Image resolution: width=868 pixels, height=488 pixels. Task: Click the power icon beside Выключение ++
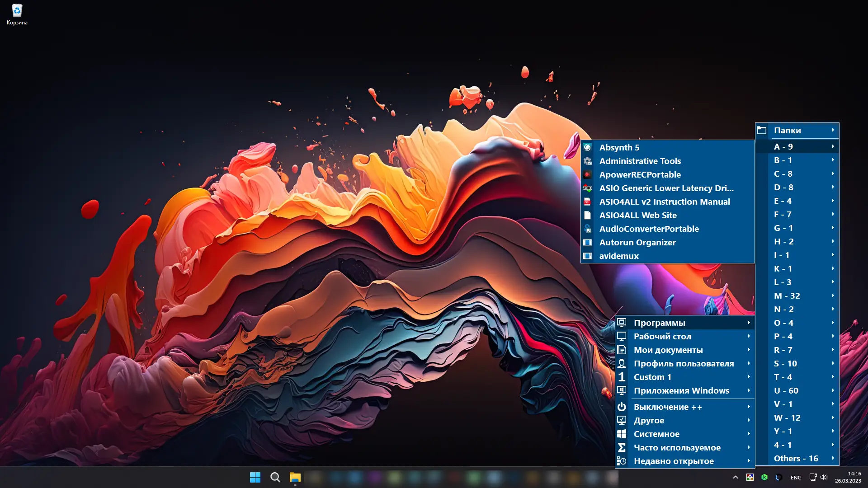coord(622,407)
